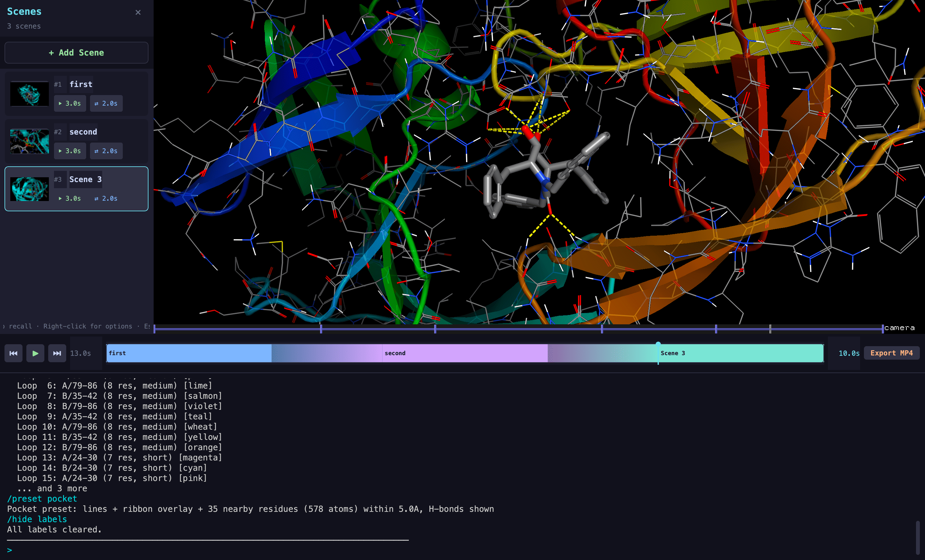Screen dimensions: 925x560
Task: Click the thumbnail of scene second
Action: tap(29, 142)
